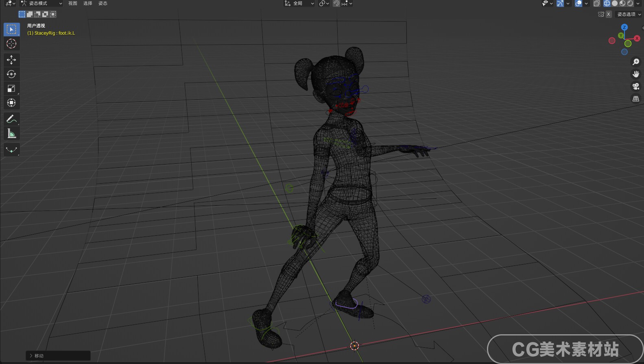
Task: Select the Transform tool
Action: 11,103
